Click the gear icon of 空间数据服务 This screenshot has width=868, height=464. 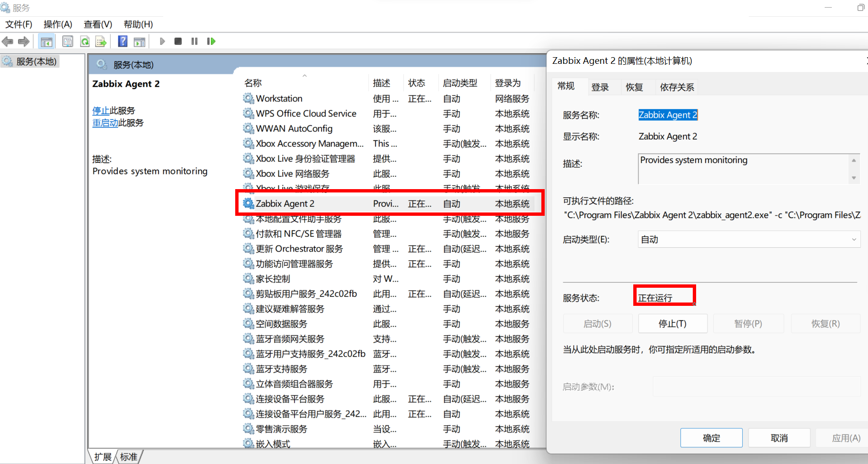pos(249,323)
